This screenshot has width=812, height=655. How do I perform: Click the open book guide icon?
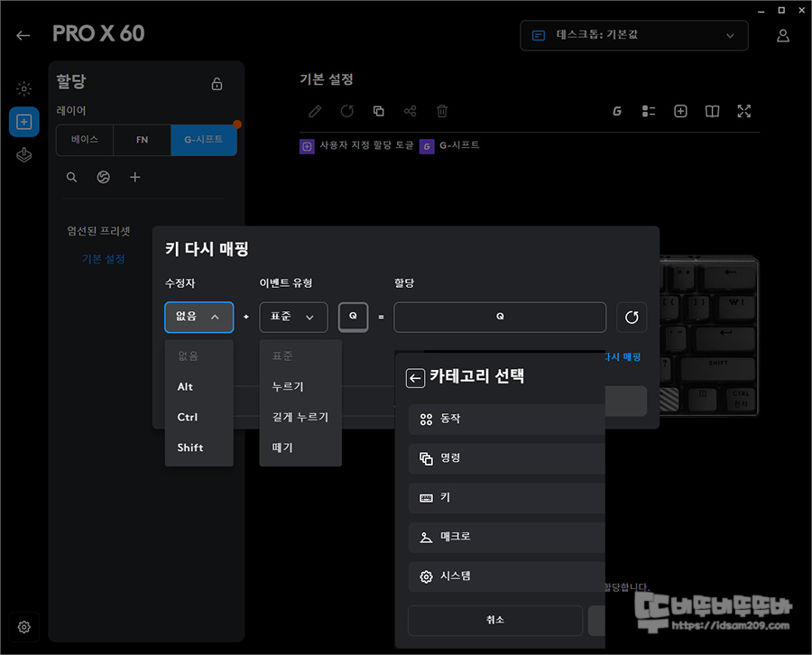pyautogui.click(x=712, y=111)
